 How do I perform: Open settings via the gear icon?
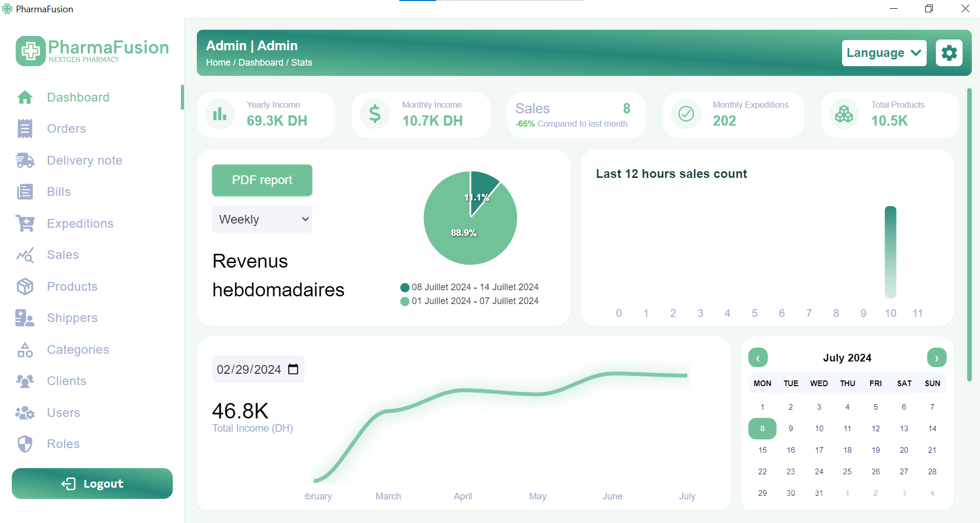pos(949,53)
